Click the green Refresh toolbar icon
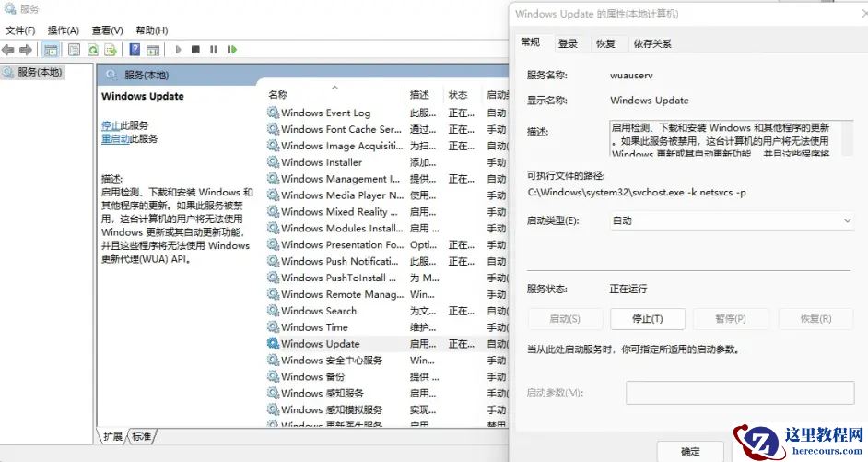 coord(93,50)
